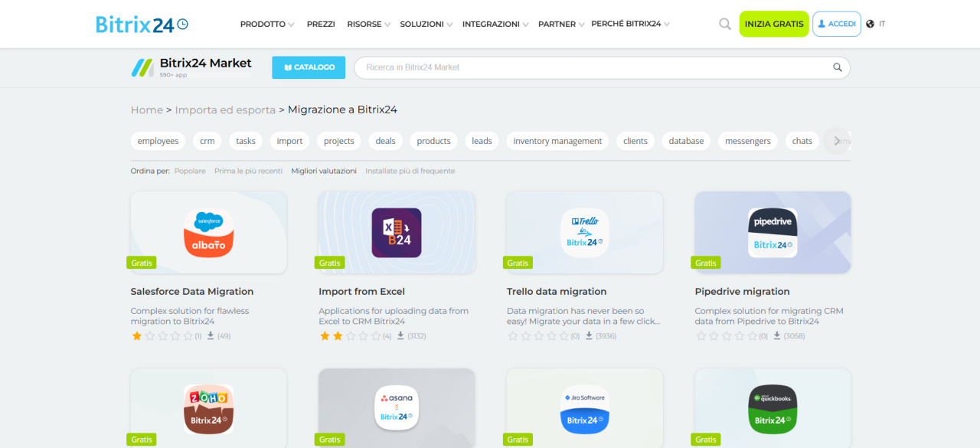
Task: Sort by Prima le più recenti
Action: click(x=248, y=171)
